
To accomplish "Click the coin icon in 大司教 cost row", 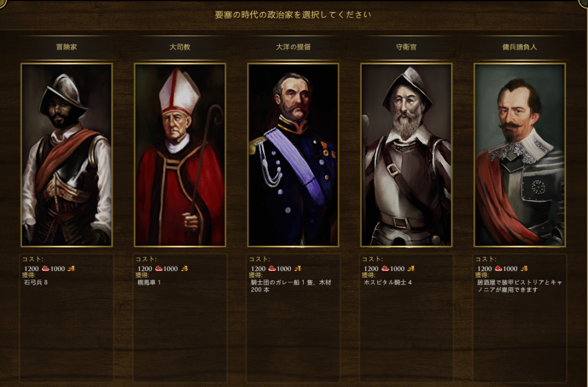I will click(184, 269).
